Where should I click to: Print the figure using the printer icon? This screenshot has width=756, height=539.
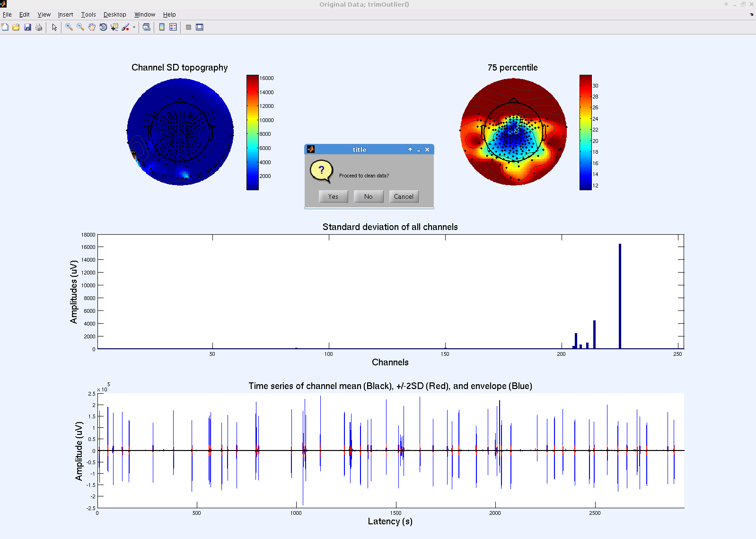point(39,27)
